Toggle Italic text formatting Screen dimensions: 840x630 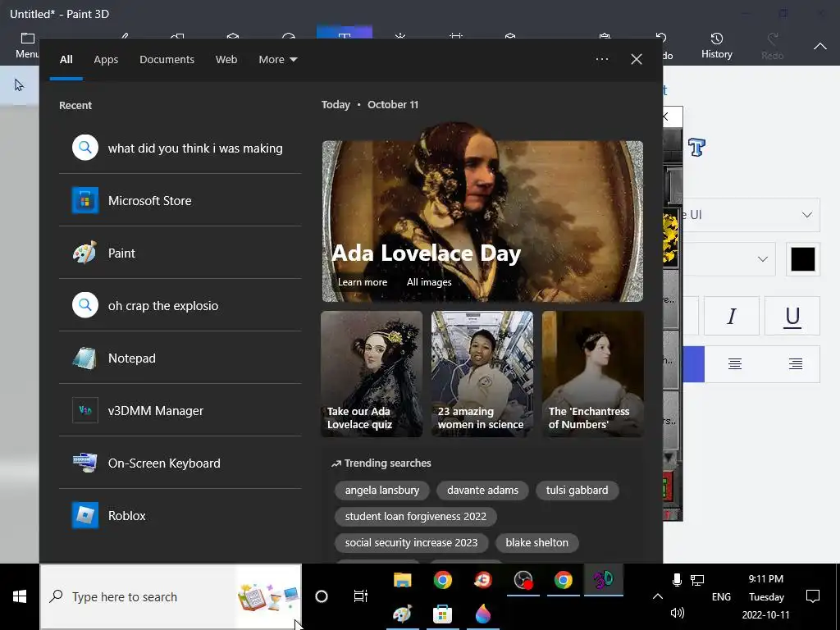click(x=731, y=316)
